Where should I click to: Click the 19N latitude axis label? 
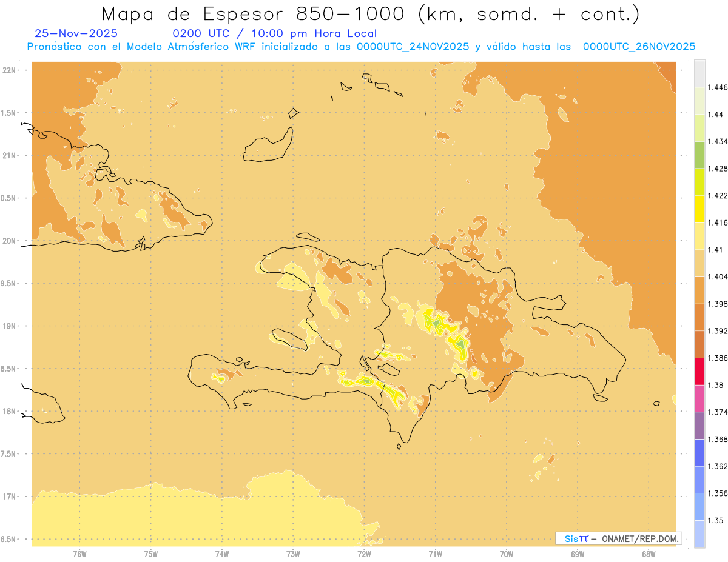pos(10,326)
